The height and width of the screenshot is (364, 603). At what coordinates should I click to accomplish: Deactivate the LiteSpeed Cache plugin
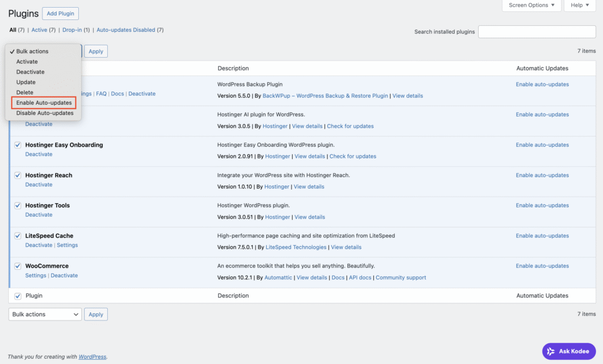[38, 245]
